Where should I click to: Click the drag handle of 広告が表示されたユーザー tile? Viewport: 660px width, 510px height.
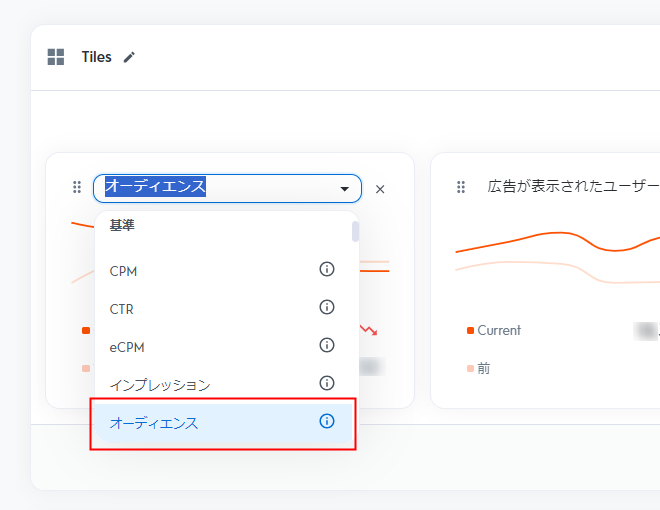(x=461, y=187)
